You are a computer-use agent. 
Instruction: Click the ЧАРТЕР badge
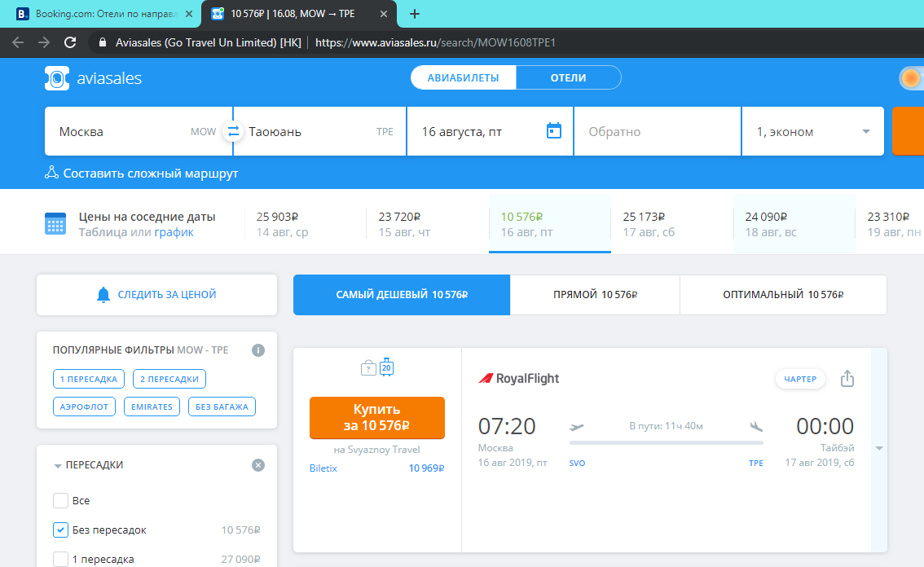800,379
